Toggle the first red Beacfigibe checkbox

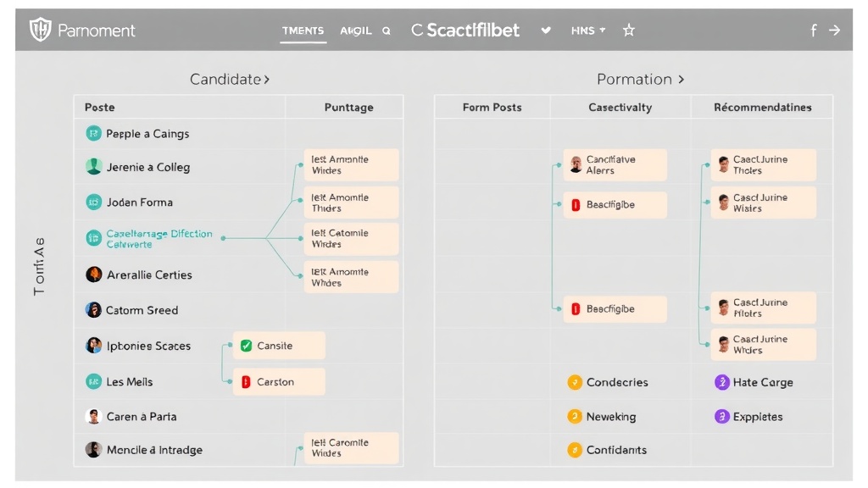[576, 205]
